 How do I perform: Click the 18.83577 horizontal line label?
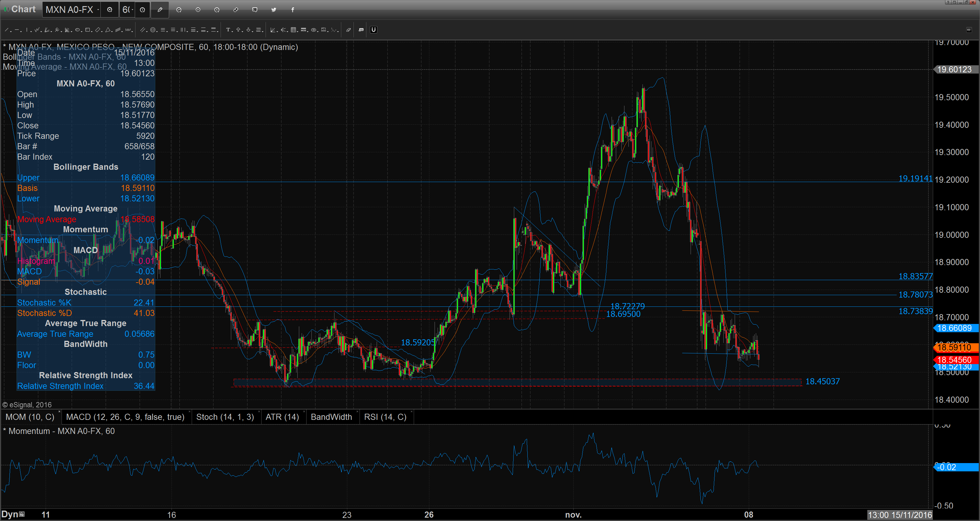pos(915,276)
